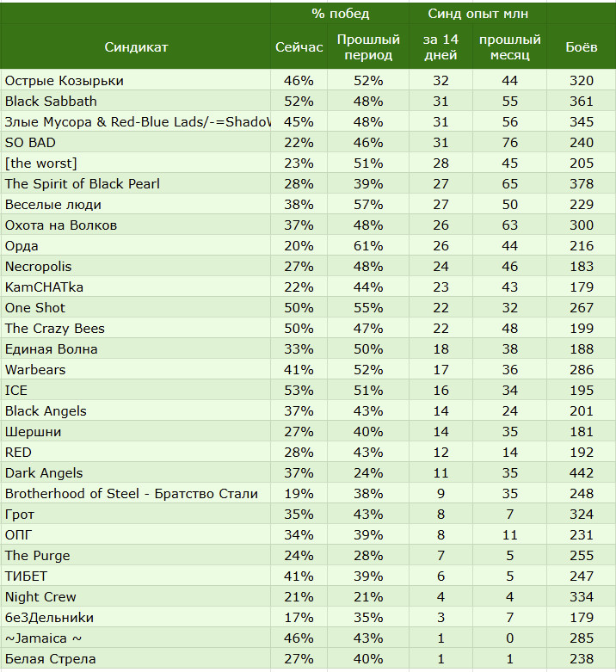Select the Night Crew row name
This screenshot has height=672, width=616.
[40, 596]
